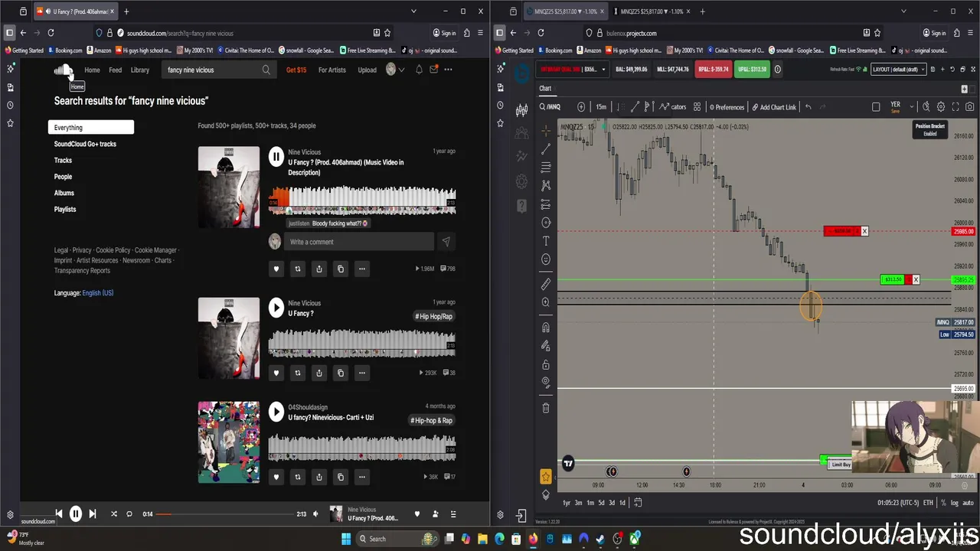Screen dimensions: 980x551
Task: Pause the playing U Fancy ? (Prod. 406ahmad) track
Action: point(276,158)
